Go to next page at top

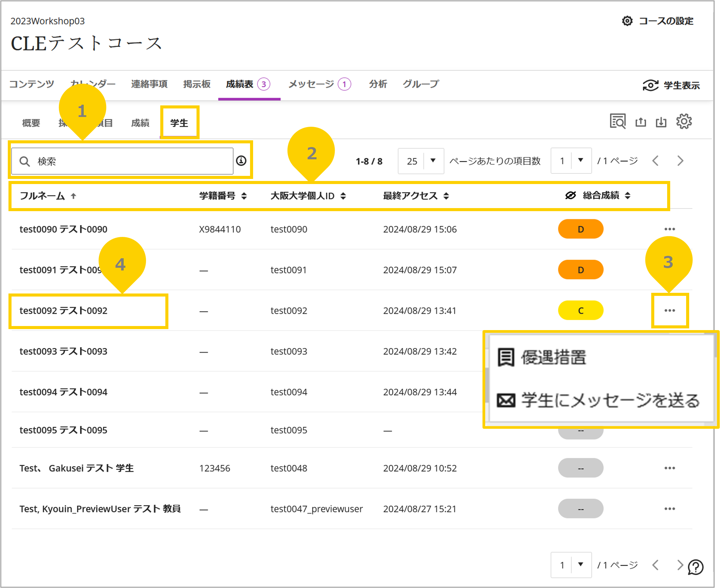[680, 161]
